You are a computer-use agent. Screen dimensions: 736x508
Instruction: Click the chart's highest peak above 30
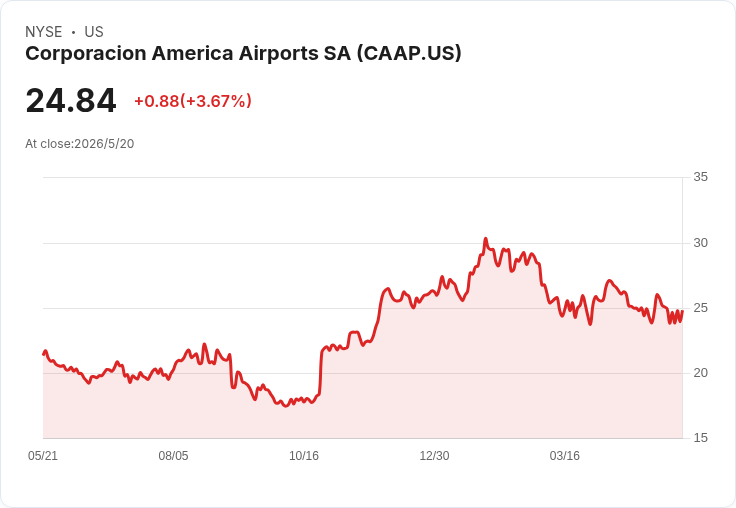[x=486, y=239]
